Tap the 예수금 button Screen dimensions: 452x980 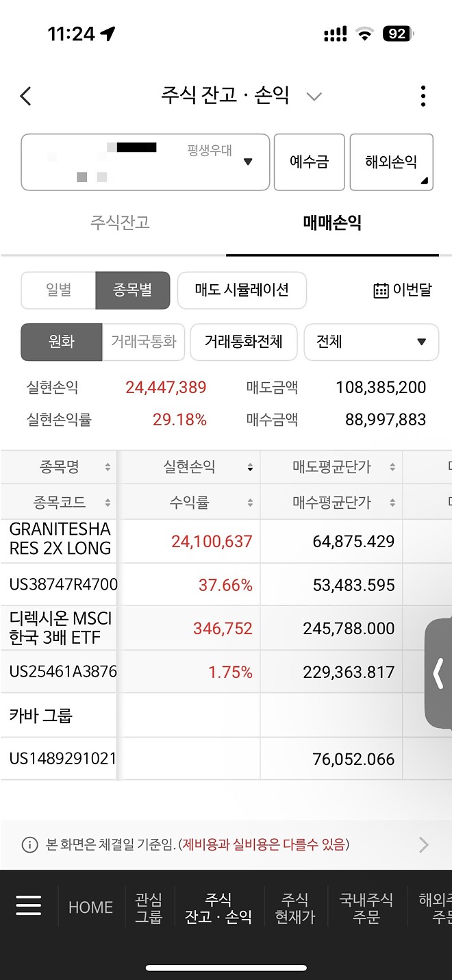click(309, 162)
